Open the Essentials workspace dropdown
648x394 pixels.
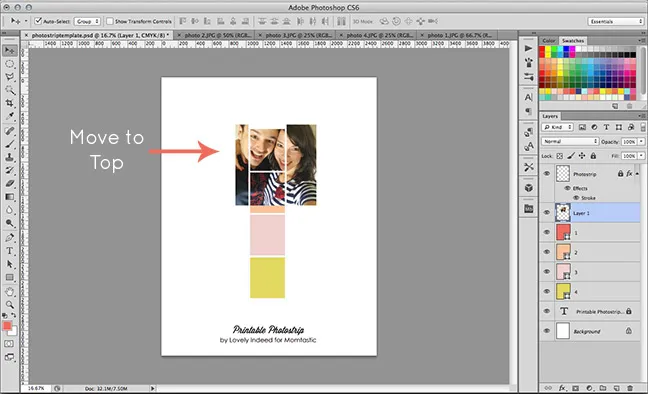tap(616, 21)
